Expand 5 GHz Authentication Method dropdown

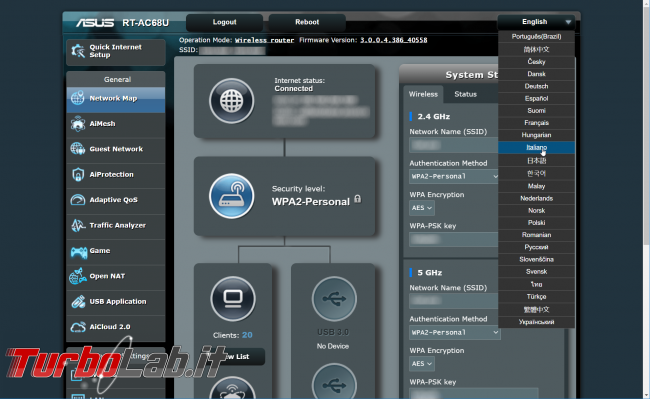point(455,332)
